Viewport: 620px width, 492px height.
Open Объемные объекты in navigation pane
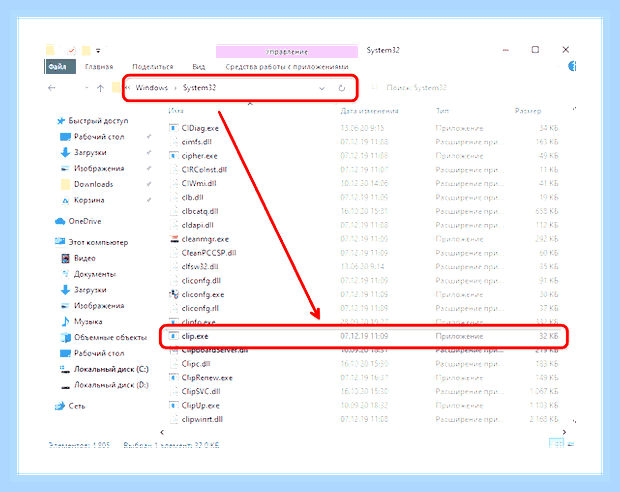(110, 337)
